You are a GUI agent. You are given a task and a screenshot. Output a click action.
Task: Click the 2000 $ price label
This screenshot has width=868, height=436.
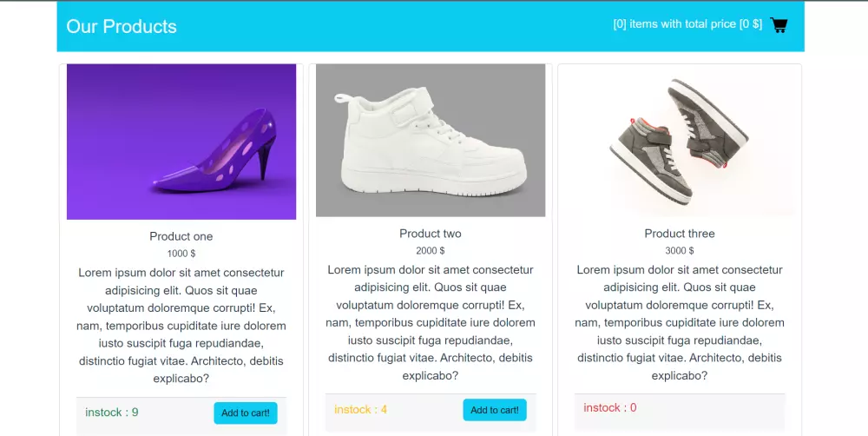pyautogui.click(x=431, y=251)
